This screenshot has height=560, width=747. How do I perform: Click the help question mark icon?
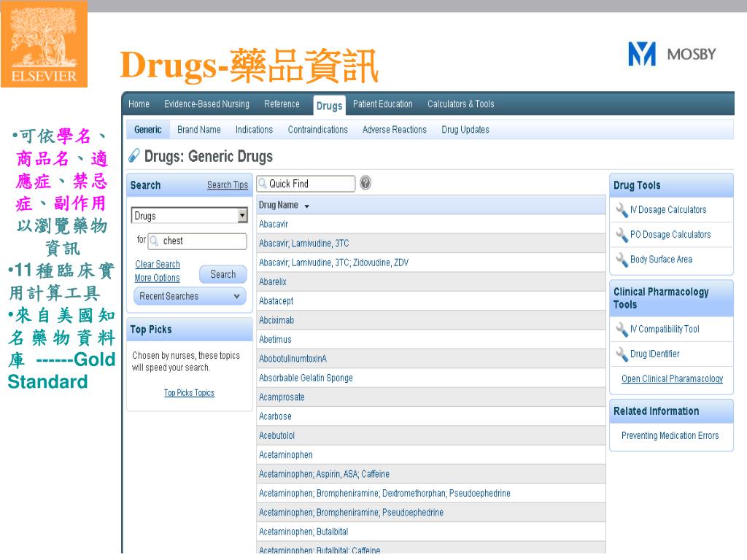click(x=365, y=183)
